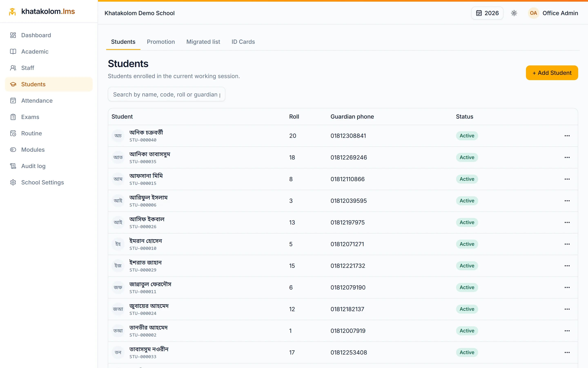Click the avatar for student STU-000040

point(118,136)
